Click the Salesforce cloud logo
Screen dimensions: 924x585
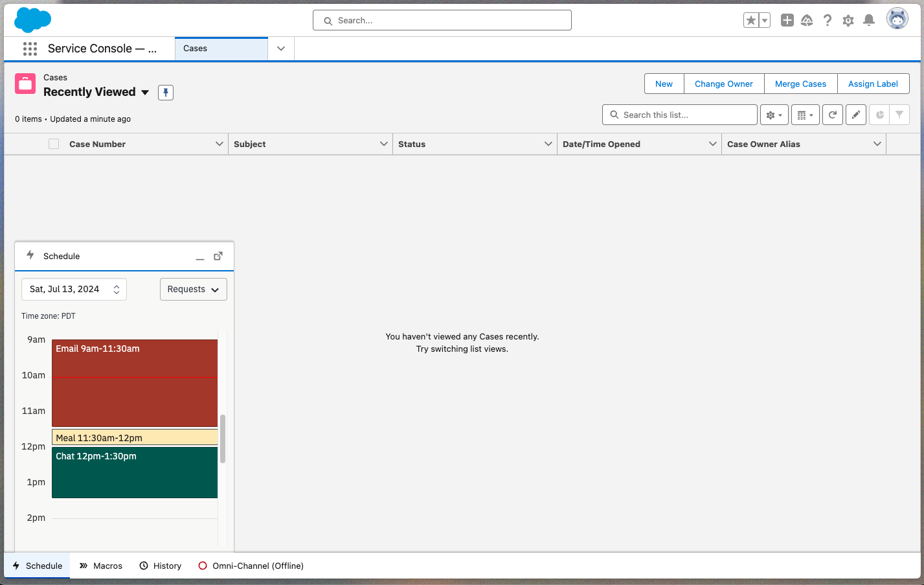tap(32, 20)
